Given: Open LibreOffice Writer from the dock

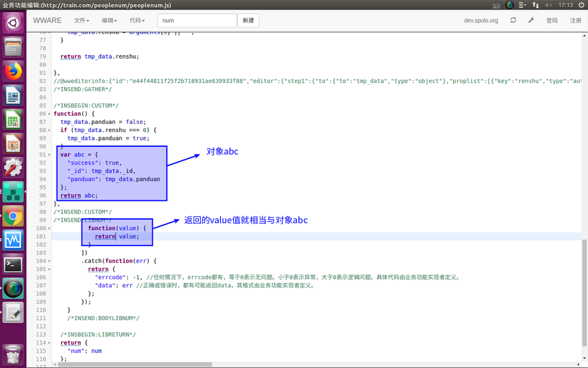Looking at the screenshot, I should tap(13, 96).
